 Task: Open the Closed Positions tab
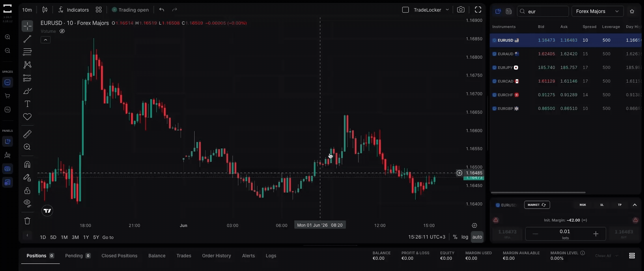point(120,256)
